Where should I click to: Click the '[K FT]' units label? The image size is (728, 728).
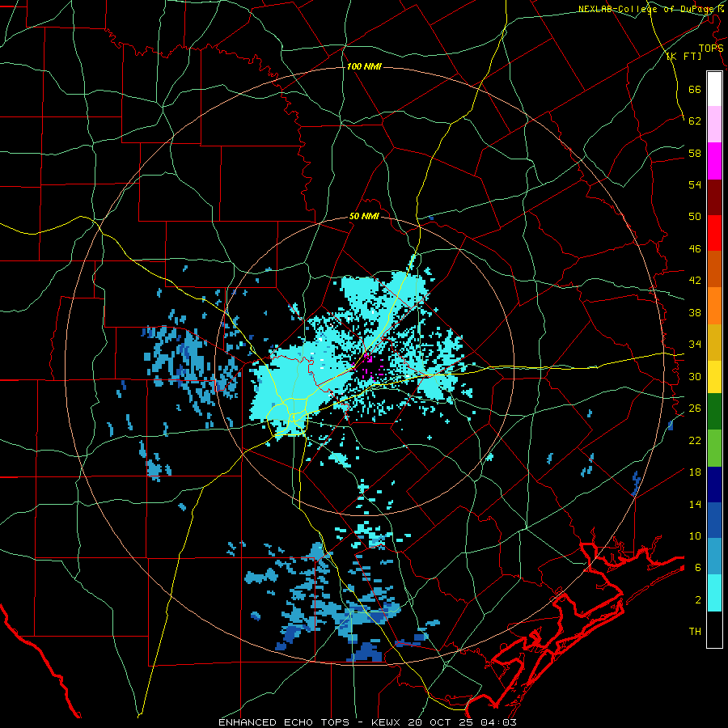684,56
